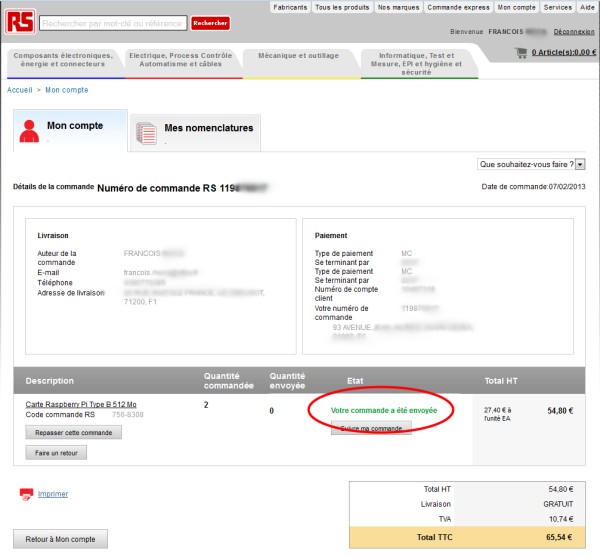This screenshot has height=558, width=600.
Task: Click the shopping cart icon
Action: [521, 52]
